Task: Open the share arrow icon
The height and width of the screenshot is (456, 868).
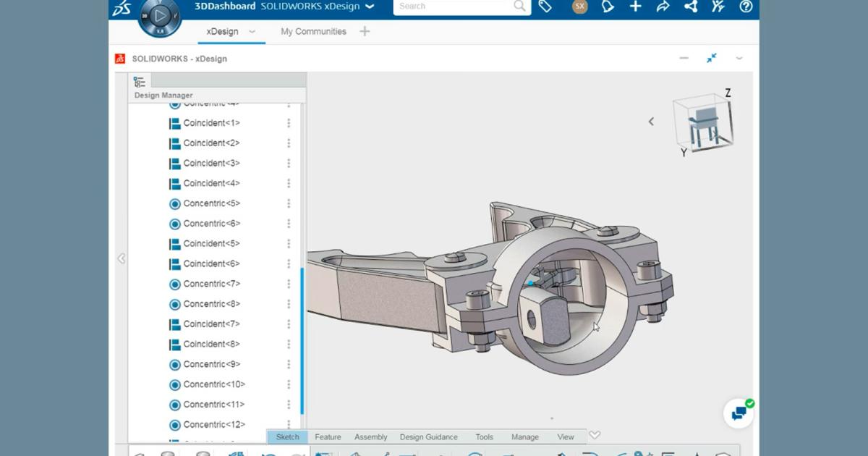Action: point(663,7)
